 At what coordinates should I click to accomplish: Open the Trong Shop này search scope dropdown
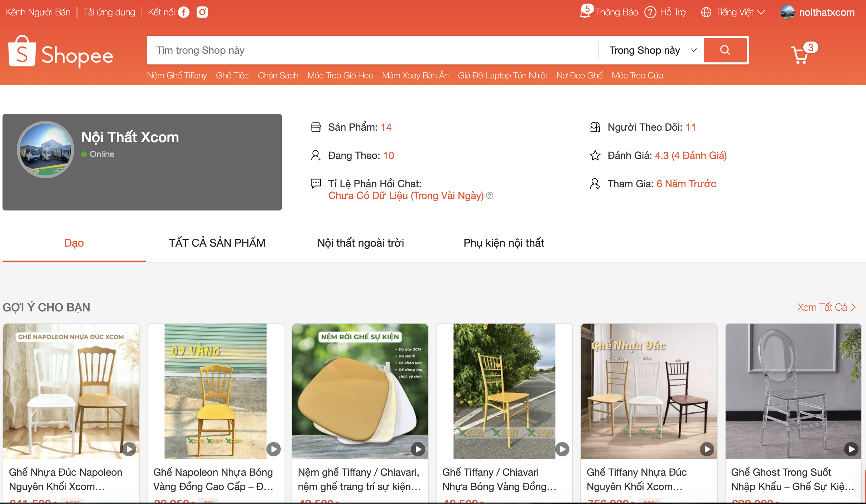(x=651, y=50)
